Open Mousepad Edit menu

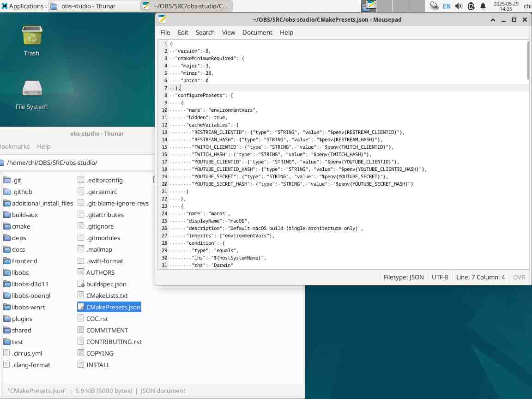(x=183, y=33)
